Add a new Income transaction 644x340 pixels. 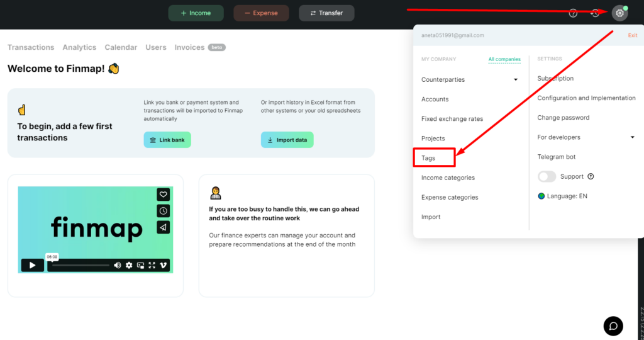196,13
